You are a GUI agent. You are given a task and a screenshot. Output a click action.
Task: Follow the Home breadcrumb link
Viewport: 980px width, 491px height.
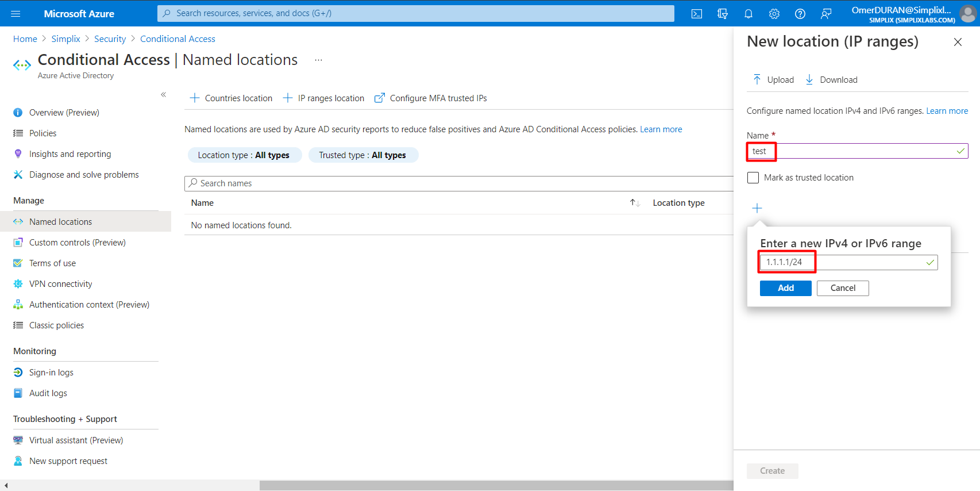(25, 39)
